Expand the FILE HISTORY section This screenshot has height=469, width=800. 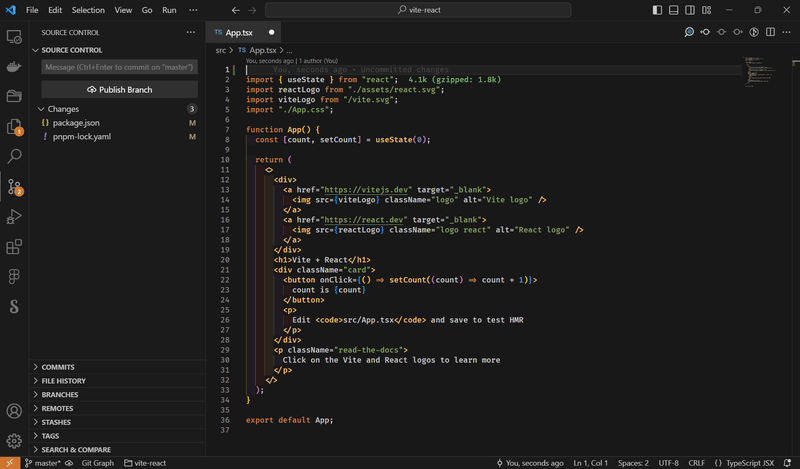(x=118, y=381)
